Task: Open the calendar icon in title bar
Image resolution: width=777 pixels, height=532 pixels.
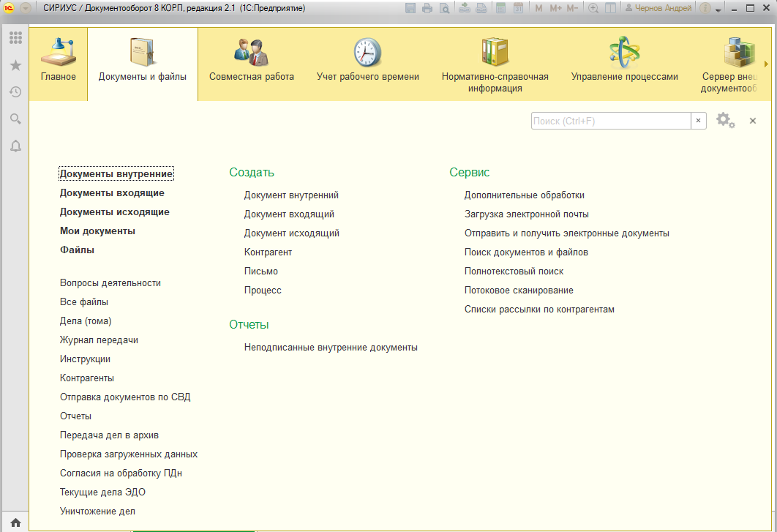Action: click(519, 8)
